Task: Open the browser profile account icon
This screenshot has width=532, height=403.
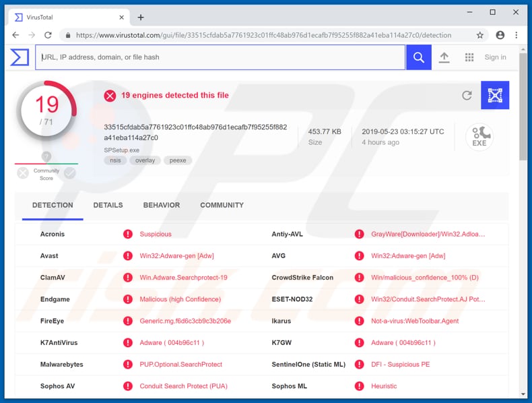Action: click(500, 35)
